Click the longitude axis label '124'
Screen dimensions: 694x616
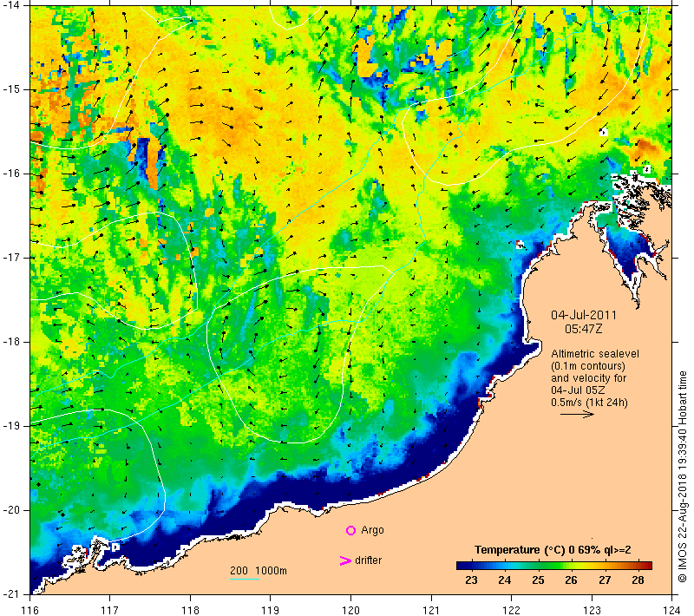tap(672, 610)
